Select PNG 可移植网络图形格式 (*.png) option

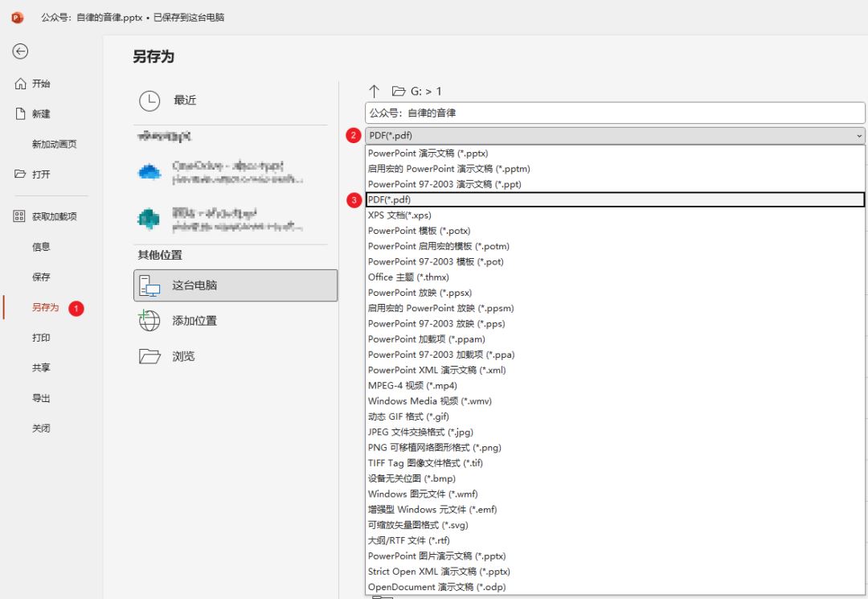(x=434, y=448)
